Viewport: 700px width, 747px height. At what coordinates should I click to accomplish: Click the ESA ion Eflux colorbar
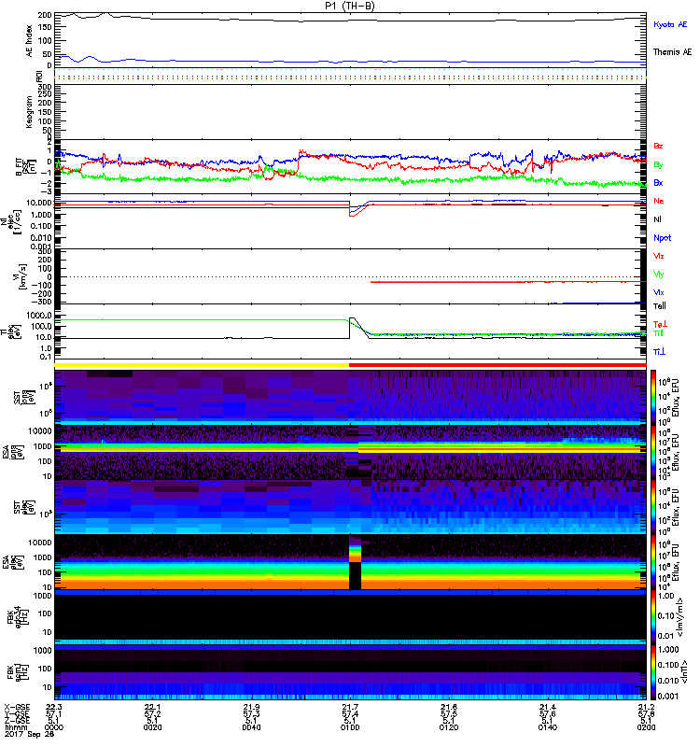(653, 453)
